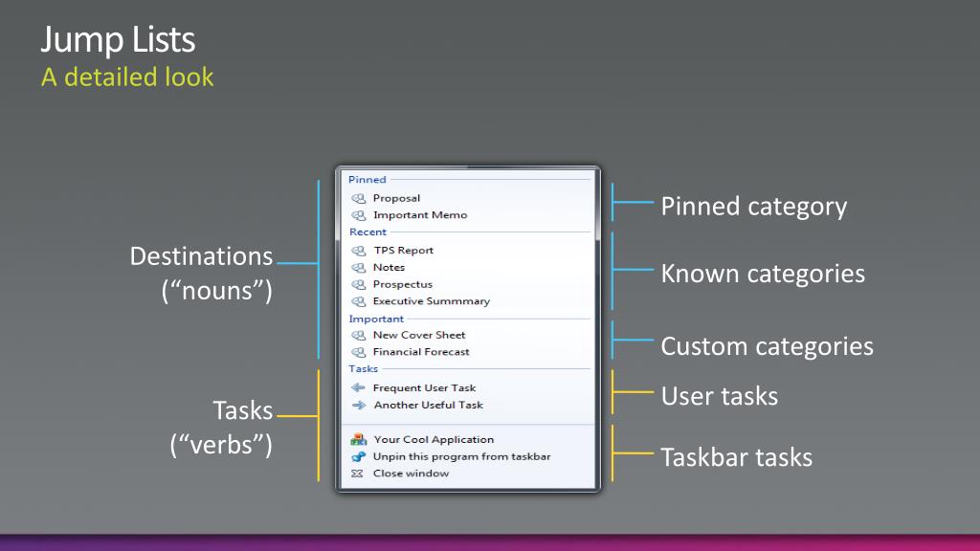Click the icon beside TPS Report
The width and height of the screenshot is (980, 551).
(x=358, y=251)
